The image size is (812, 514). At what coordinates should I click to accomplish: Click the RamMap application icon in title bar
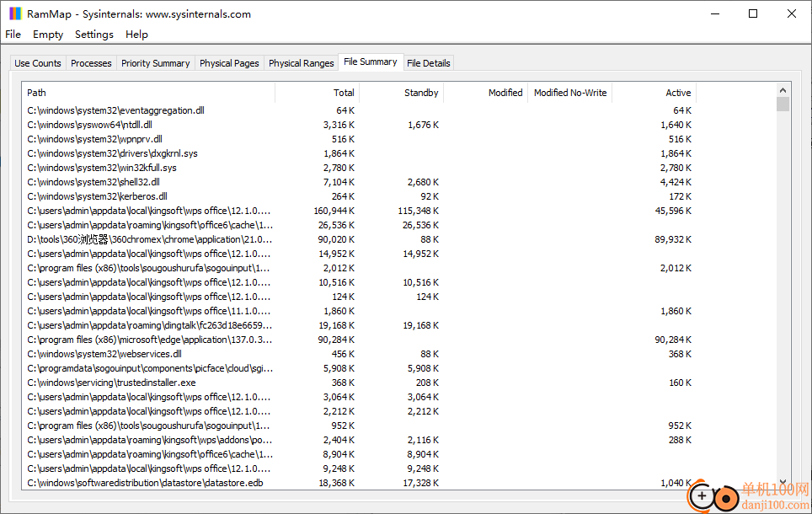pyautogui.click(x=15, y=13)
